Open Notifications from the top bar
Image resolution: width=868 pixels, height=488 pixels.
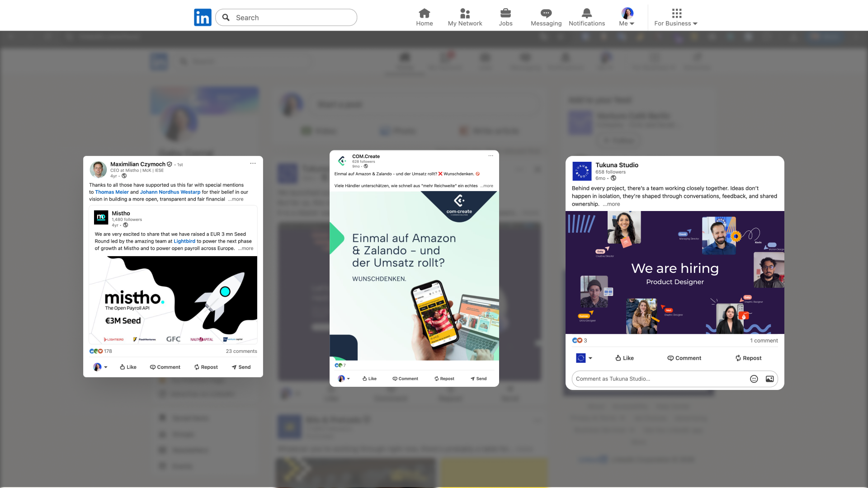(x=587, y=18)
